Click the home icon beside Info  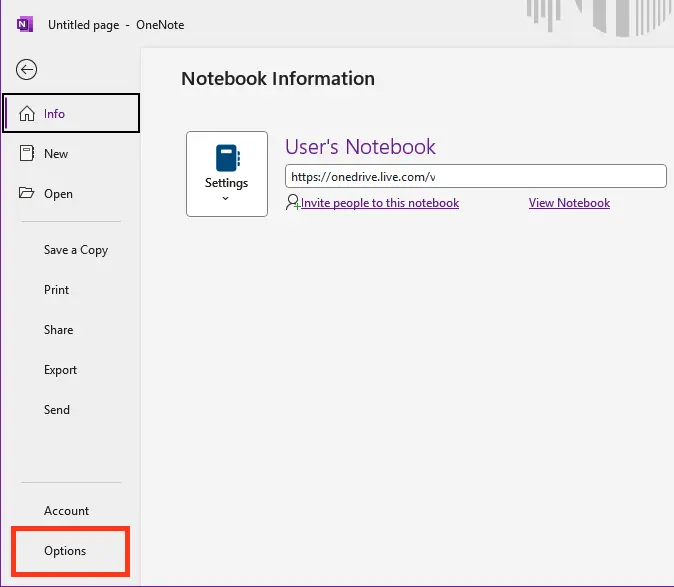coord(27,114)
